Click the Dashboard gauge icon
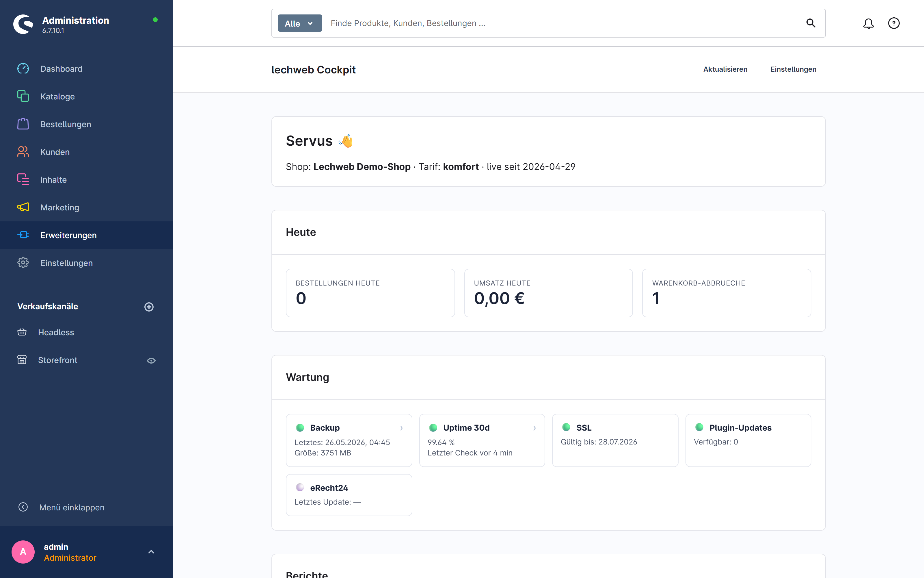Screen dimensions: 924x578 pyautogui.click(x=23, y=69)
